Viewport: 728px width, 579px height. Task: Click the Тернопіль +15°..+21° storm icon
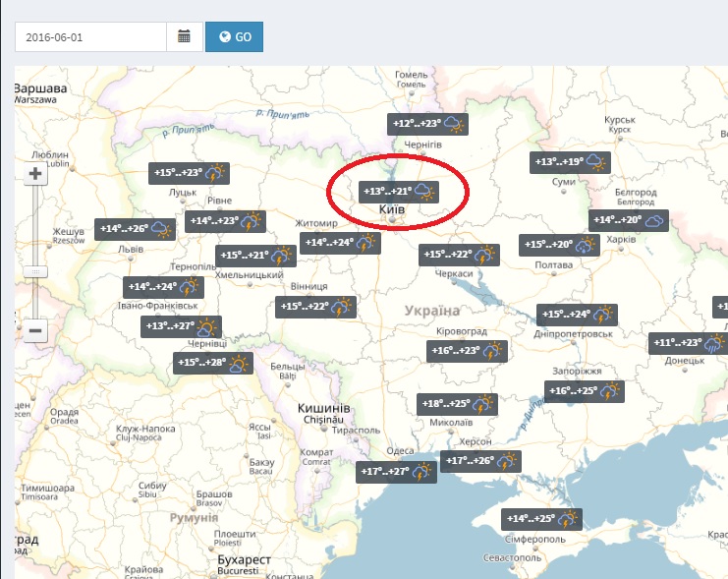(x=281, y=256)
